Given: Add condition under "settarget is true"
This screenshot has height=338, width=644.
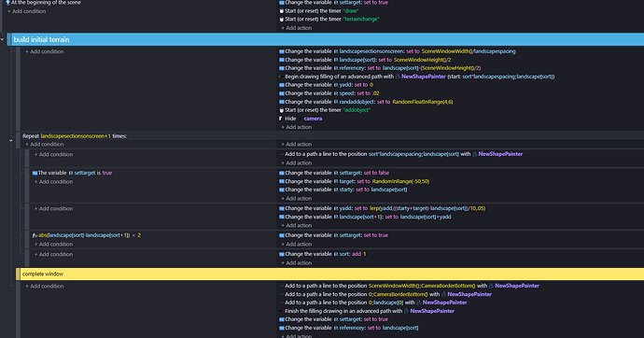Looking at the screenshot, I should [x=53, y=181].
